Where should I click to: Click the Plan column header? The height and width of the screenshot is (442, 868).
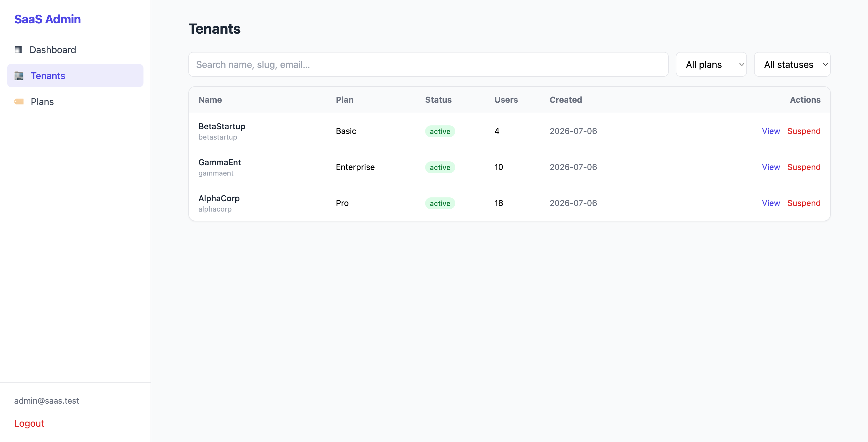tap(344, 100)
